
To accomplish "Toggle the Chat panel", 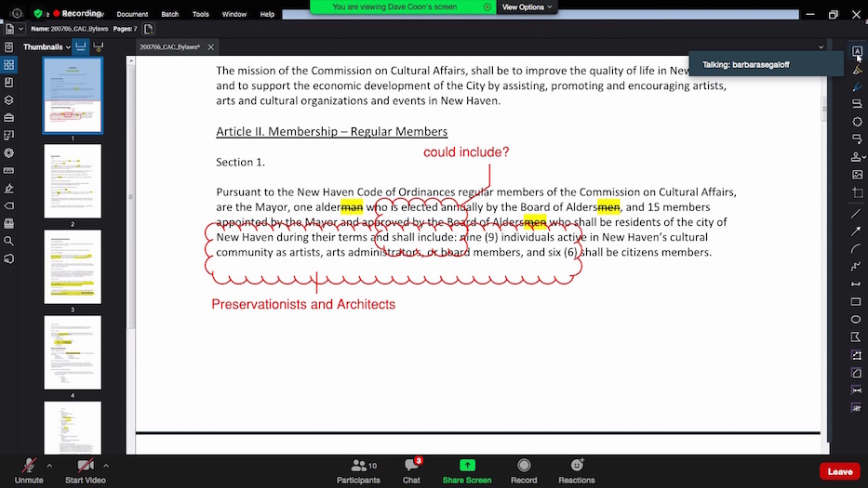I will tap(411, 471).
